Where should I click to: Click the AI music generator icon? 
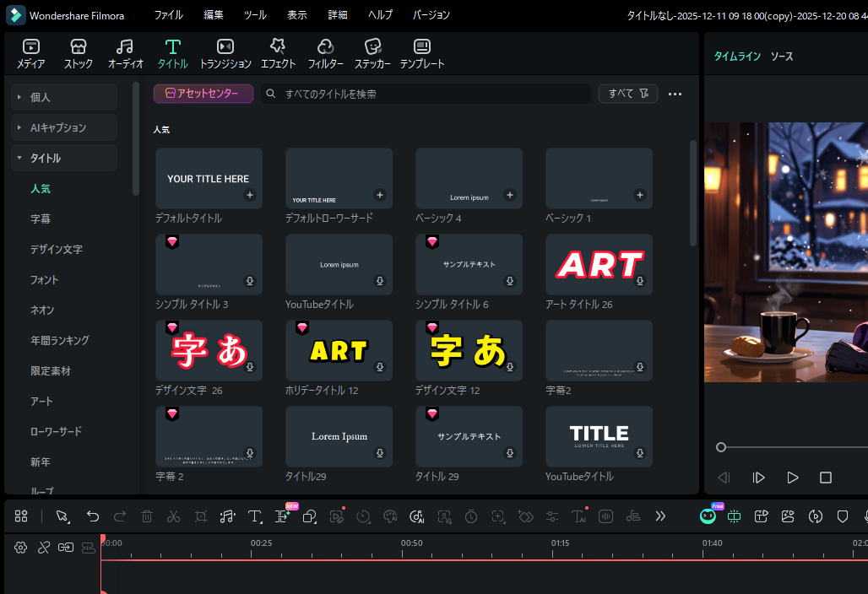(417, 516)
